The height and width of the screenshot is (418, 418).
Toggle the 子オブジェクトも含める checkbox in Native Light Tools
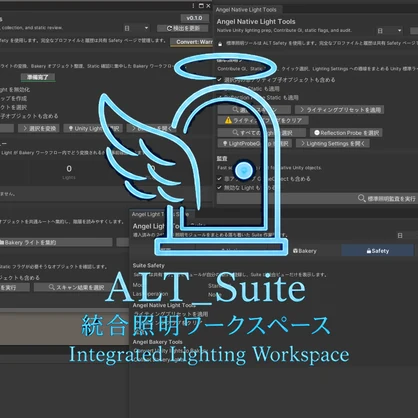pos(219,80)
